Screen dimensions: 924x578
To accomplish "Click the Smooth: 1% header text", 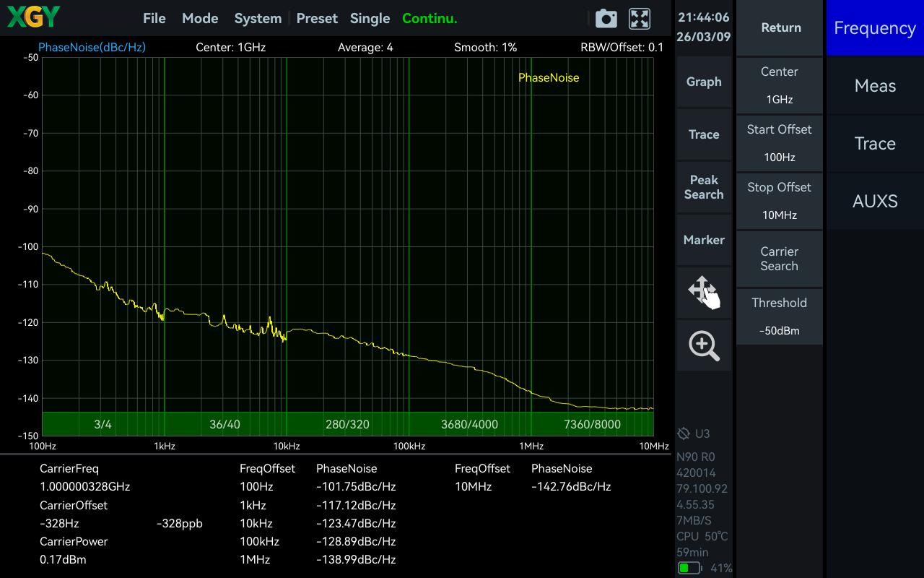I will tap(485, 47).
